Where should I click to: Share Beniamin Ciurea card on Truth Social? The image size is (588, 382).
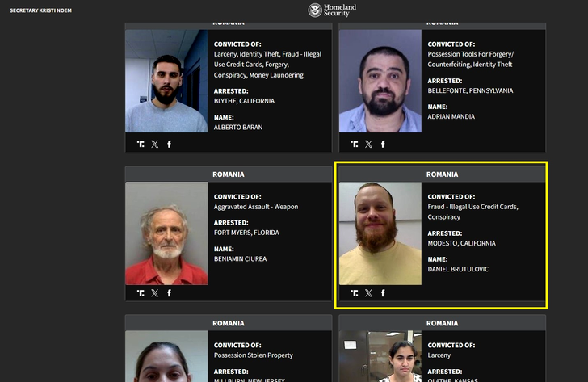click(141, 293)
